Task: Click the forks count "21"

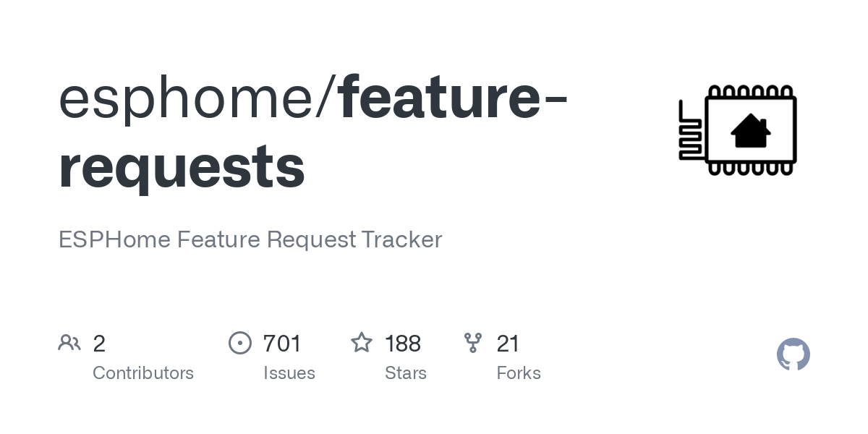Action: click(508, 343)
